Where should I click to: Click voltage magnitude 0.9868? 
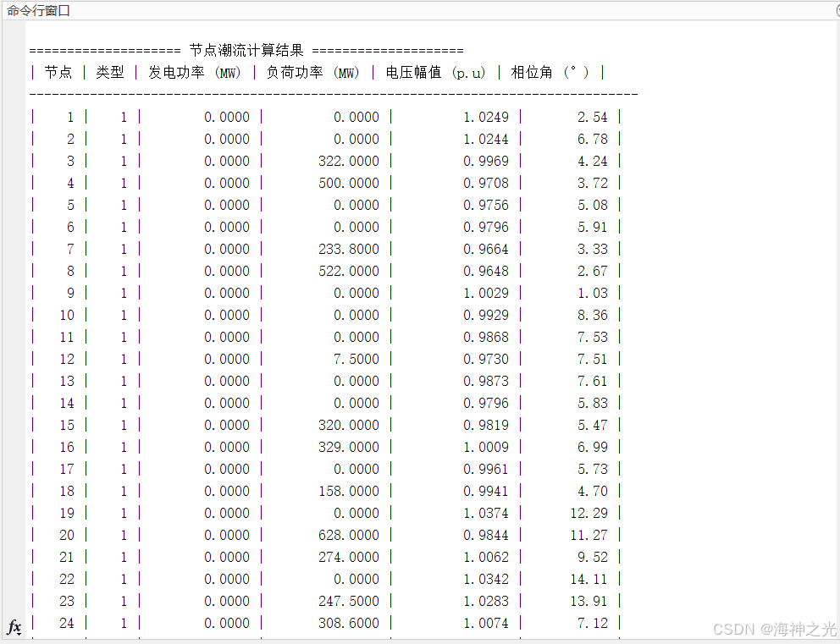tap(486, 337)
